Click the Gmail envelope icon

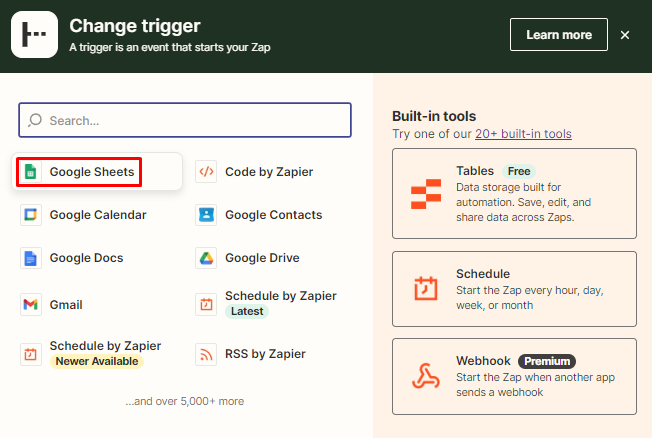31,304
